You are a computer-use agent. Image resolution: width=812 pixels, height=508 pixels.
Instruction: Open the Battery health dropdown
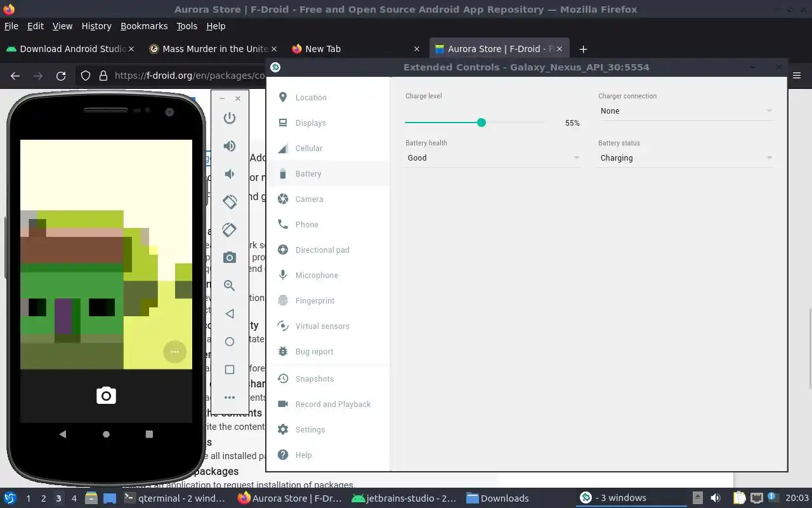[x=493, y=158]
